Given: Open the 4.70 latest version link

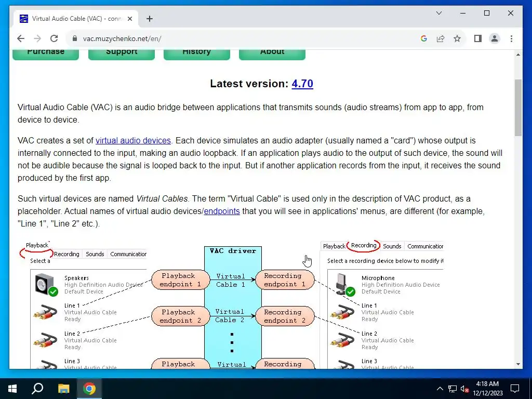Looking at the screenshot, I should click(302, 84).
